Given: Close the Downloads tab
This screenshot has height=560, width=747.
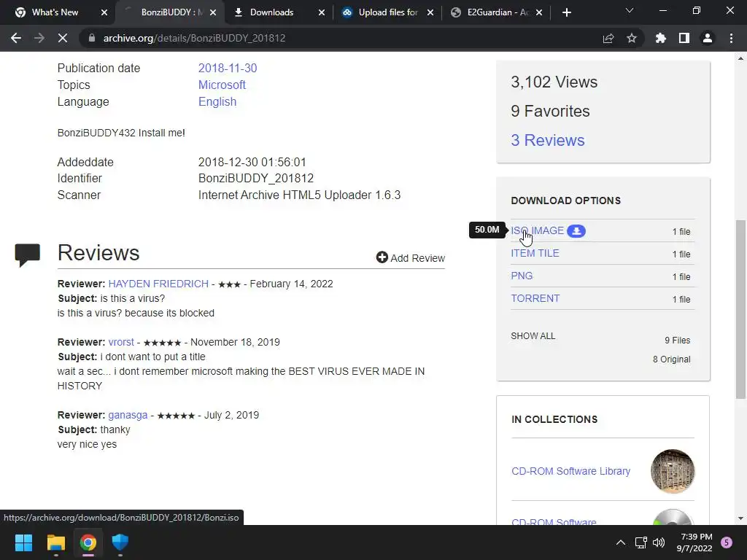Looking at the screenshot, I should click(x=322, y=12).
